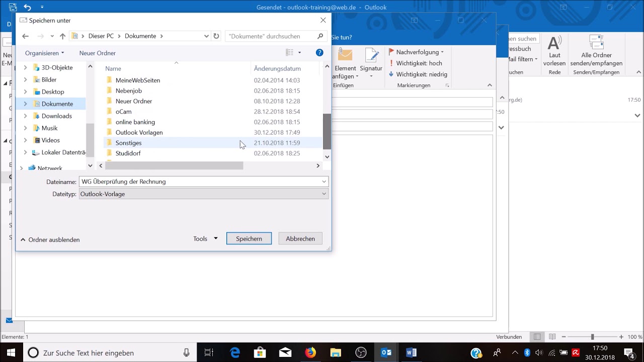The height and width of the screenshot is (362, 644).
Task: Click the file list vertical scrollbar thumb
Action: click(327, 131)
